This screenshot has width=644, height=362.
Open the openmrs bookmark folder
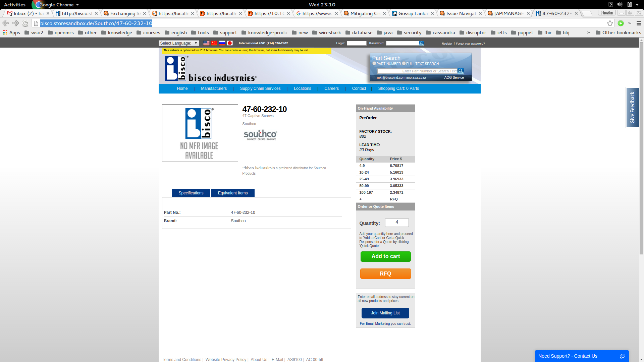(x=61, y=33)
